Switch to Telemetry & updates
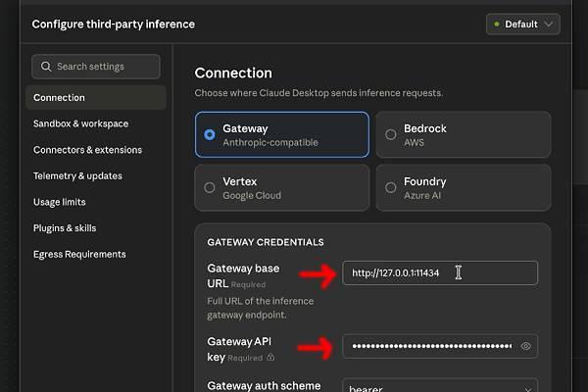This screenshot has width=588, height=392. pyautogui.click(x=77, y=176)
